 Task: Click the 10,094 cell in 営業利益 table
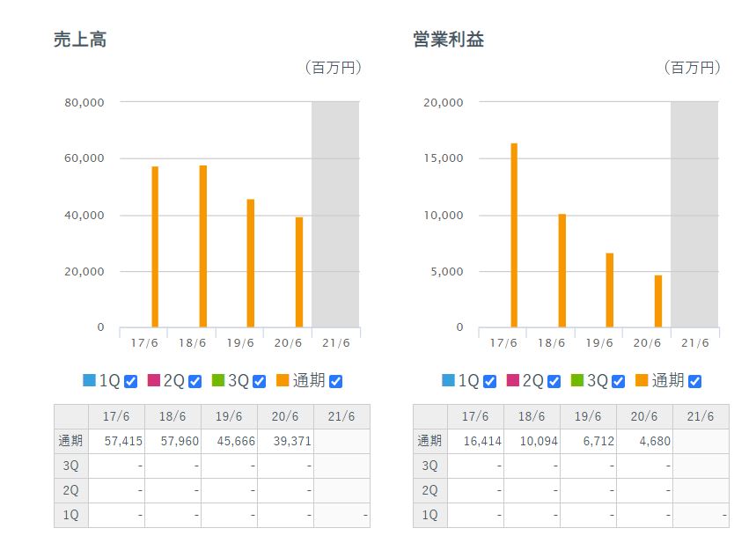(532, 441)
